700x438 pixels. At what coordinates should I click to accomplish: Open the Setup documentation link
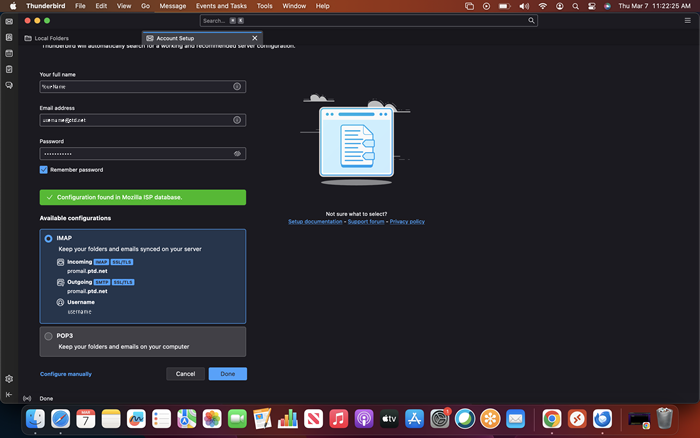point(315,221)
